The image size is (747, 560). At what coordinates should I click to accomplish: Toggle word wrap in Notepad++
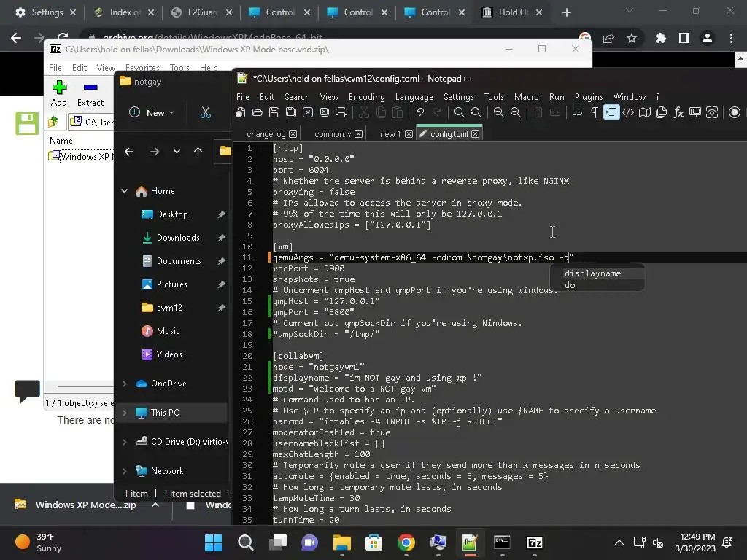[x=578, y=112]
